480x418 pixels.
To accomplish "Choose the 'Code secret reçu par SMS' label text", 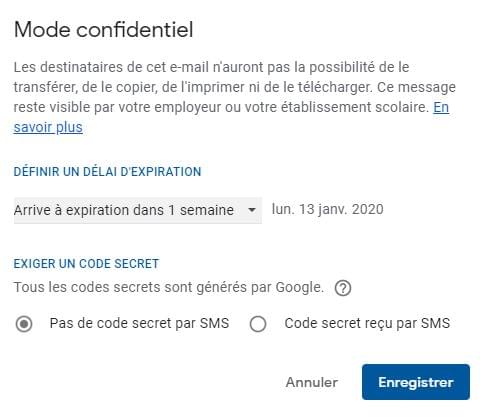I will [367, 323].
